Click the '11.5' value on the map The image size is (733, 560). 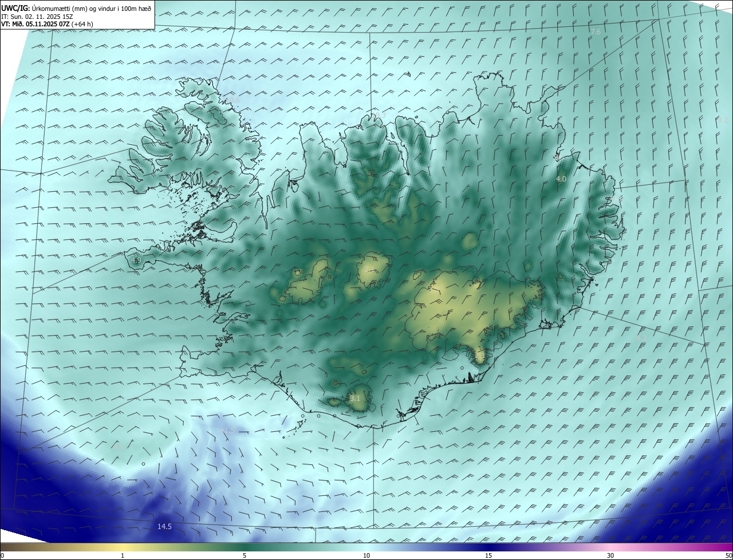pos(227,430)
